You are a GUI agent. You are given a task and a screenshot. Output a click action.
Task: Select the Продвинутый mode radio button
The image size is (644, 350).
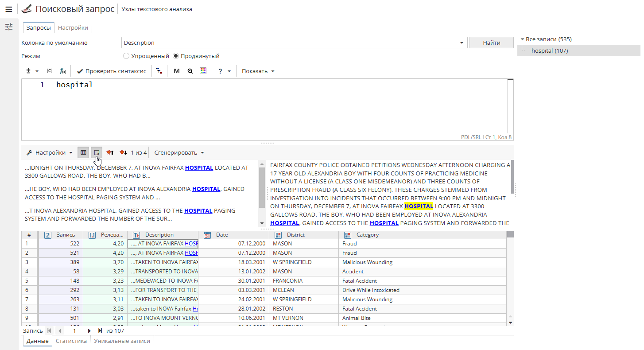(176, 56)
